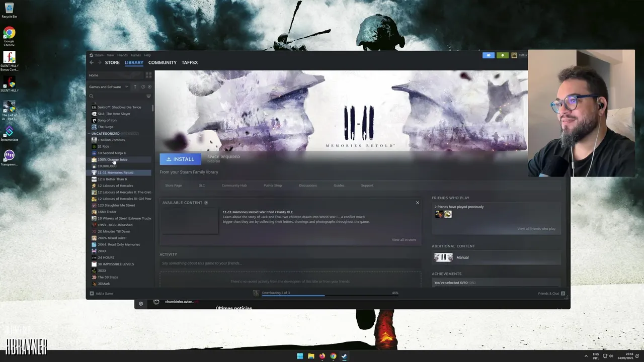Open the Discussions link
The image size is (644, 362).
308,186
